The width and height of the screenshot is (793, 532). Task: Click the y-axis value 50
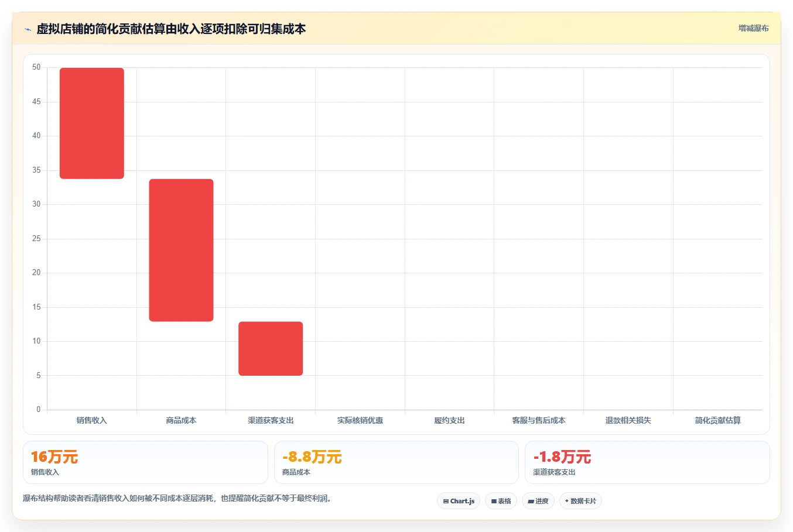(36, 67)
